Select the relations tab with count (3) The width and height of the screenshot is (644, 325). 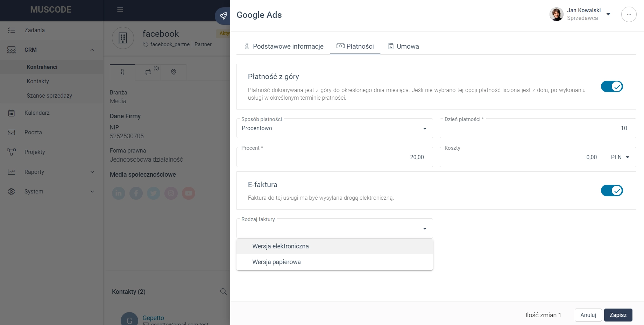point(148,72)
